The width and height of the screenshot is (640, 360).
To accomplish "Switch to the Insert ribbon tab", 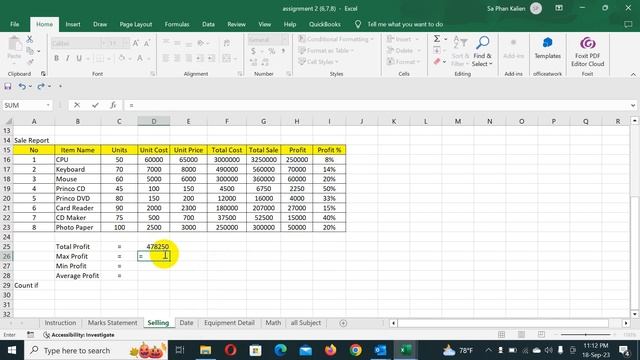I will pos(73,24).
